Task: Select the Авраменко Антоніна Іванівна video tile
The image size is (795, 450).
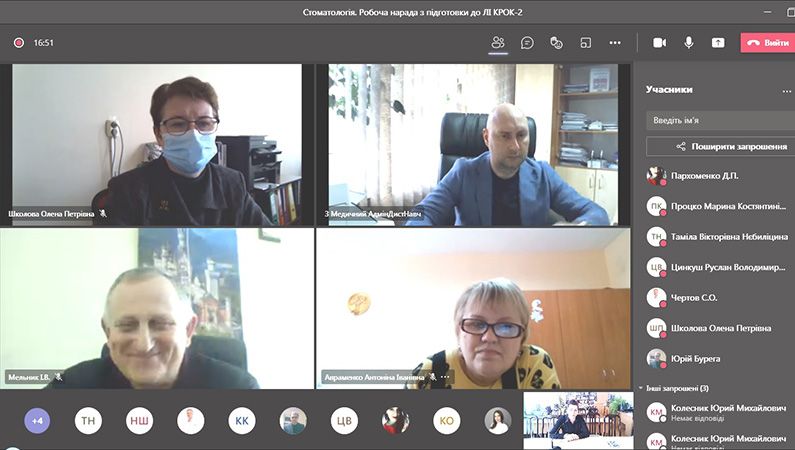Action: [x=473, y=309]
